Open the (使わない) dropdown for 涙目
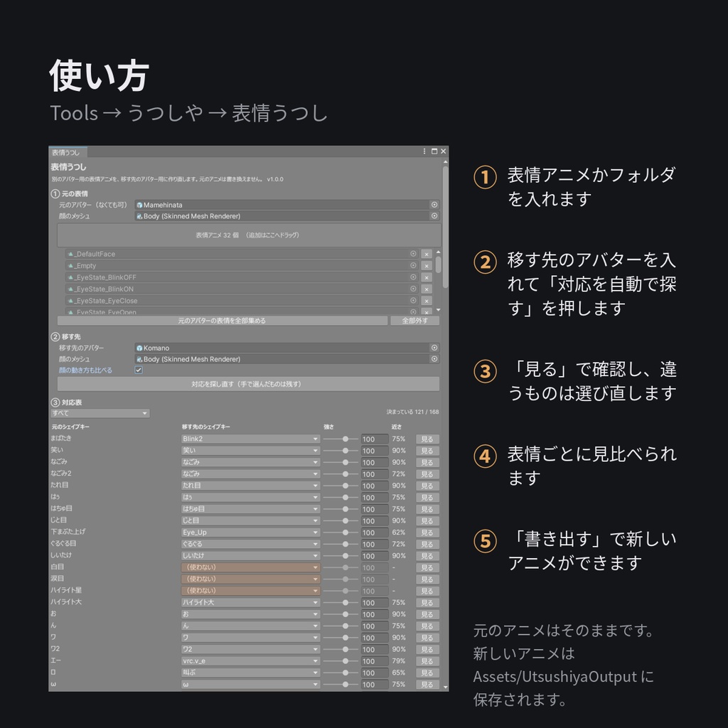 point(250,579)
